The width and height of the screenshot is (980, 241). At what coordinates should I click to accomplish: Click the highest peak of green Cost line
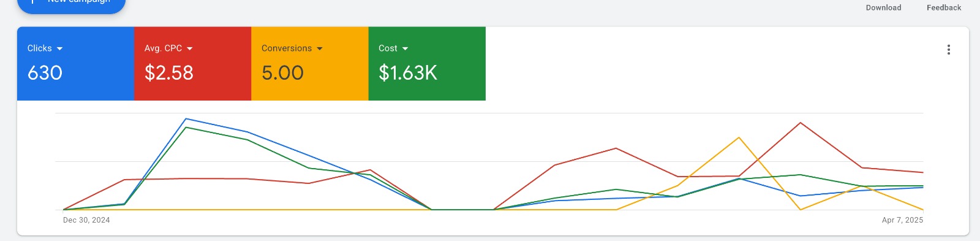pyautogui.click(x=186, y=128)
